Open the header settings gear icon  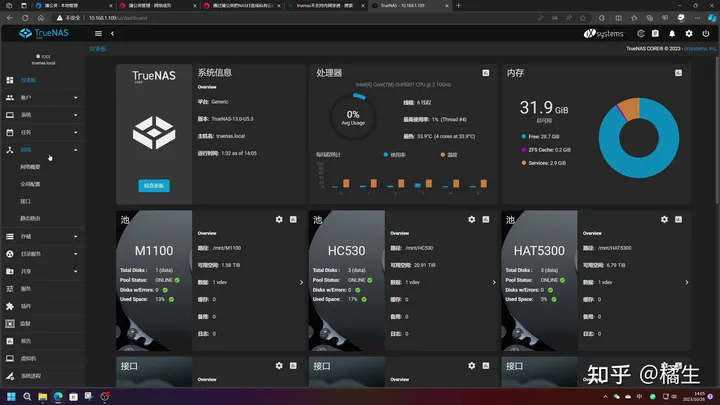click(689, 34)
